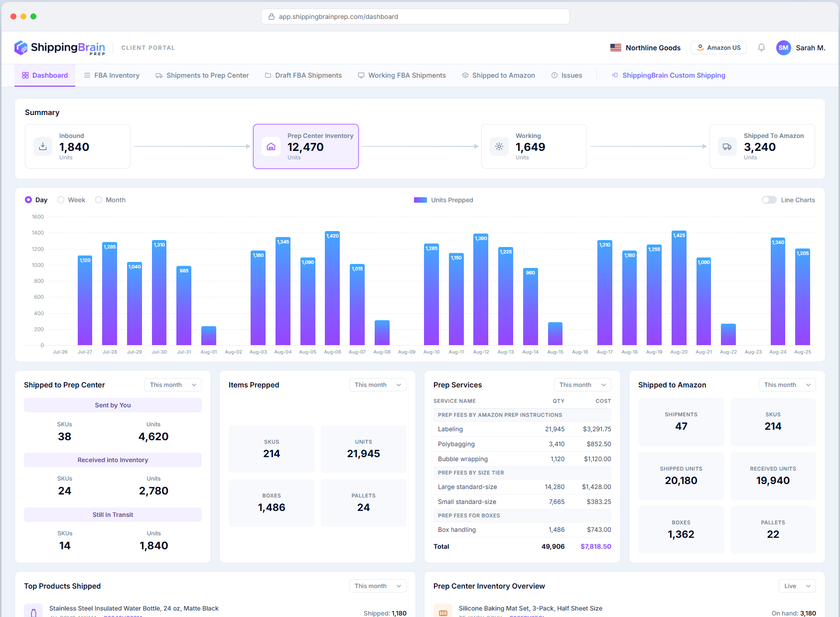Screen dimensions: 840x617
Task: Click the Amazon logo icon in marketplace selector
Action: 700,48
